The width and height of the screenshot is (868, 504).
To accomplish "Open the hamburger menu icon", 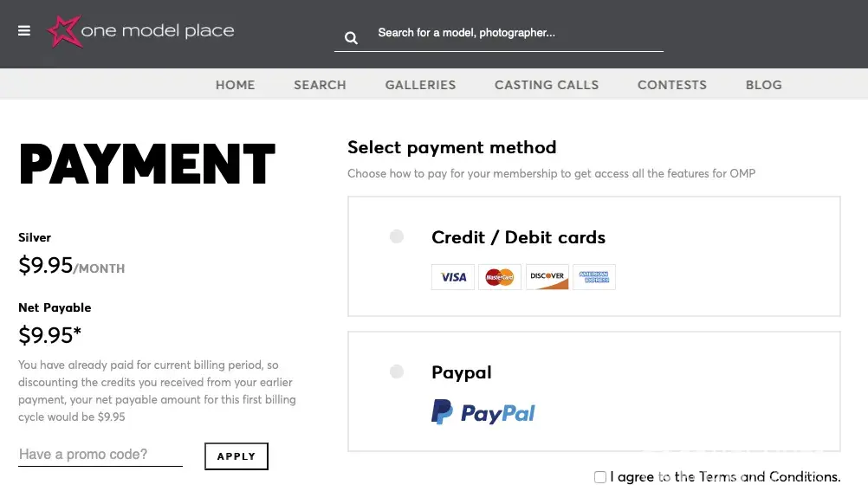I will pos(24,31).
